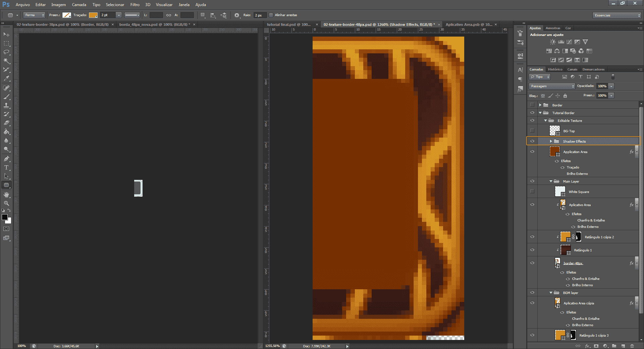644x349 pixels.
Task: Expand the Shadow Effects group
Action: [551, 141]
